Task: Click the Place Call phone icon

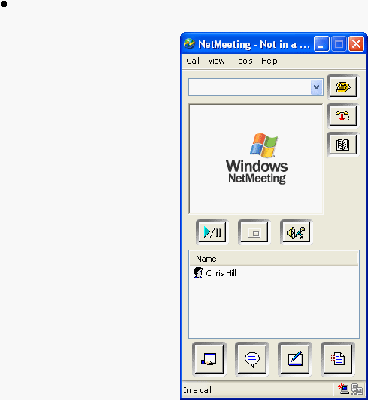Action: 343,87
